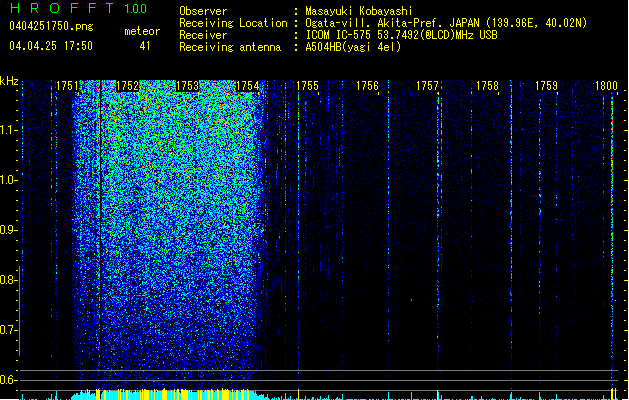
Task: Click the 1800 time marker
Action: tap(606, 86)
